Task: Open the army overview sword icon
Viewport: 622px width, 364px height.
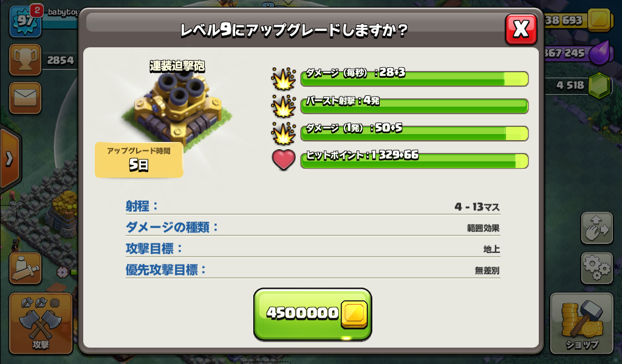Action: pos(26,268)
